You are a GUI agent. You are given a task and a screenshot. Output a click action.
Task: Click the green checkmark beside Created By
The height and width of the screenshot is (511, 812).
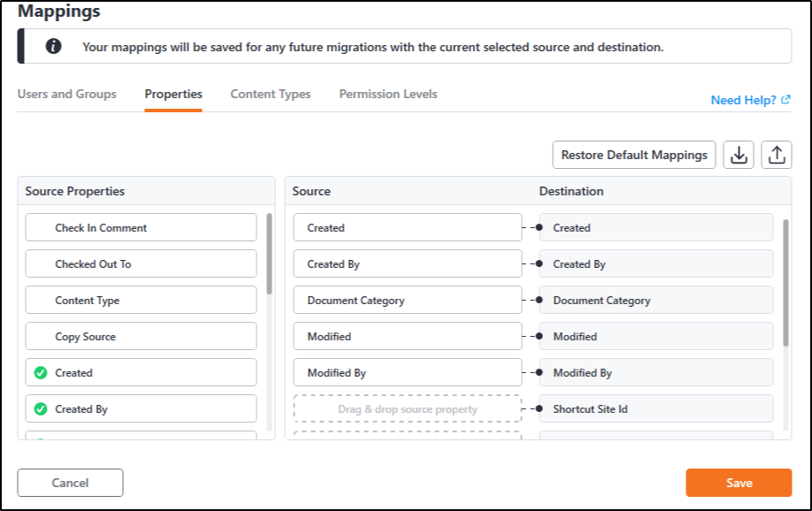pos(40,408)
